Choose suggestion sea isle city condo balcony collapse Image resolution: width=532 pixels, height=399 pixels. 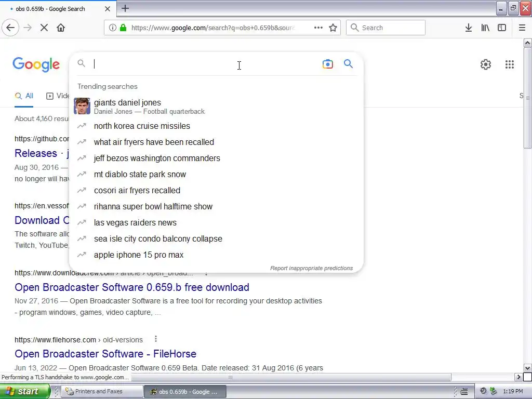216,239
